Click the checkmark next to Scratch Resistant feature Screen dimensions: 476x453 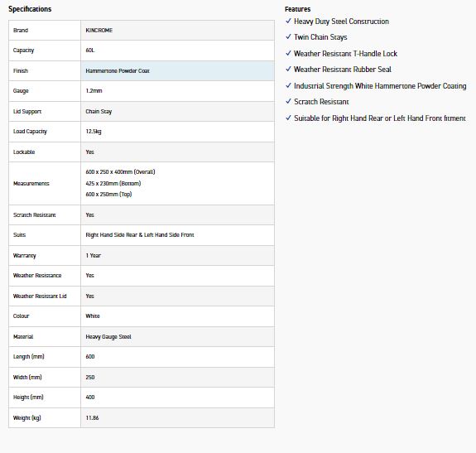288,101
